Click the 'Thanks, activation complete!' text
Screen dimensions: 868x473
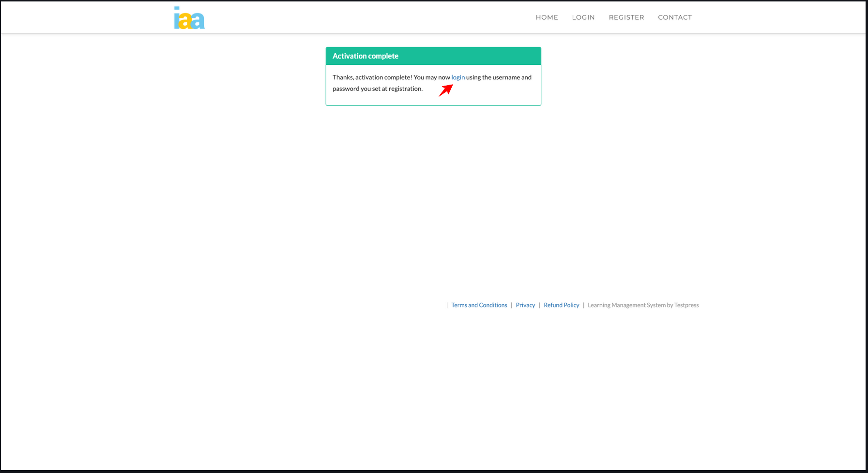(372, 77)
